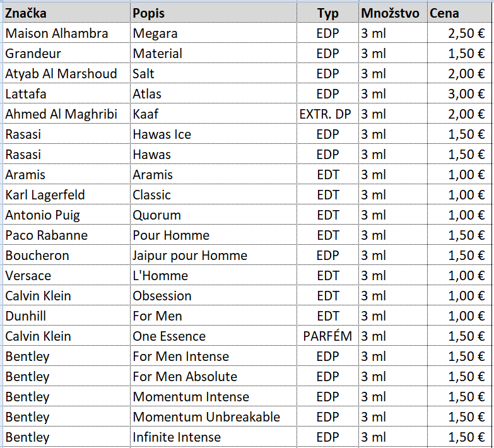Select the Momentum Unbreakable cell
The height and width of the screenshot is (448, 494).
tap(206, 417)
